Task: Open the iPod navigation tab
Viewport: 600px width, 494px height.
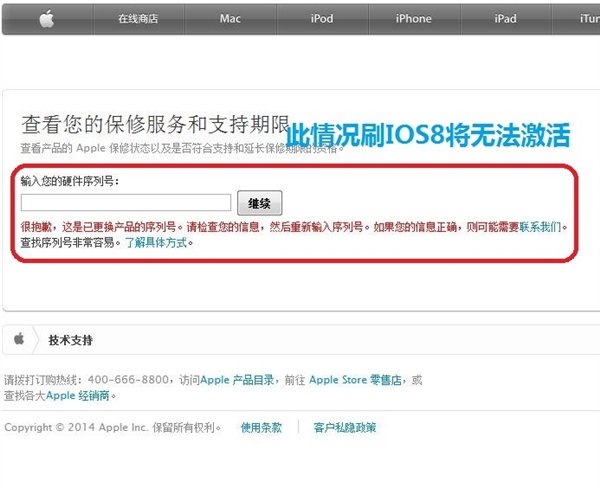Action: pyautogui.click(x=322, y=19)
